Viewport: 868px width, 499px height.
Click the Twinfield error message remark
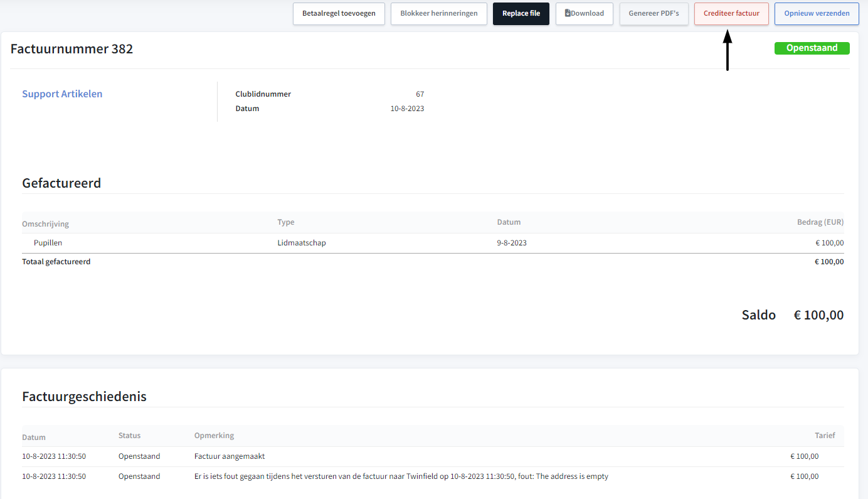click(401, 476)
